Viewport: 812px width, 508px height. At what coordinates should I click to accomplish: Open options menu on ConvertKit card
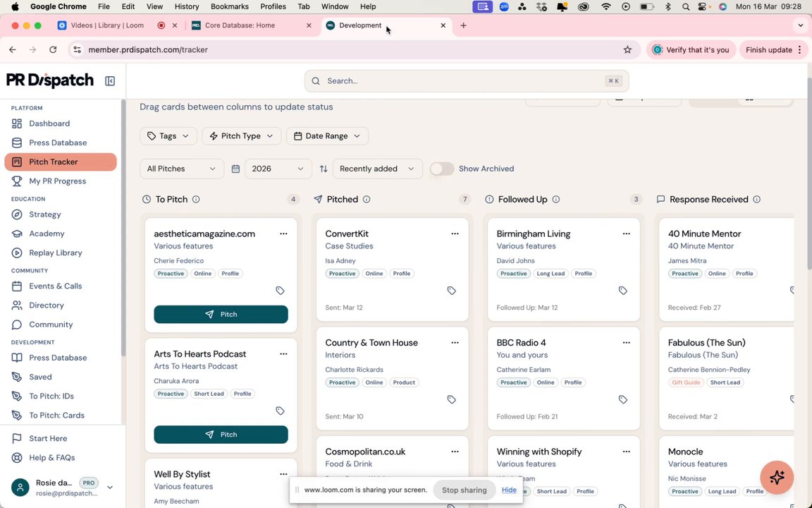455,234
